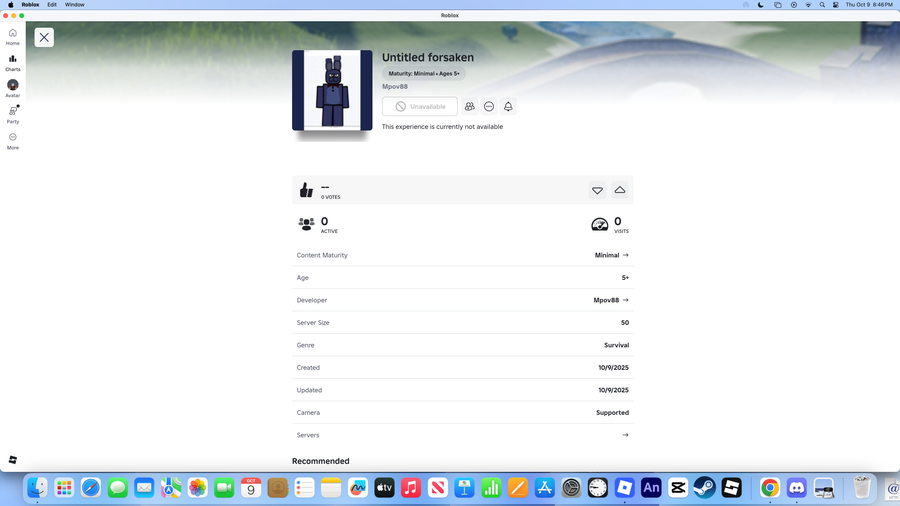The image size is (900, 506).
Task: Click the thumbs-up rating icon
Action: tap(306, 190)
